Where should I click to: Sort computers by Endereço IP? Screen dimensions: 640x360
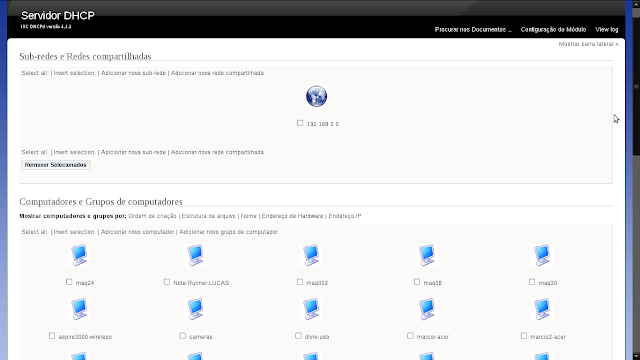coord(345,216)
